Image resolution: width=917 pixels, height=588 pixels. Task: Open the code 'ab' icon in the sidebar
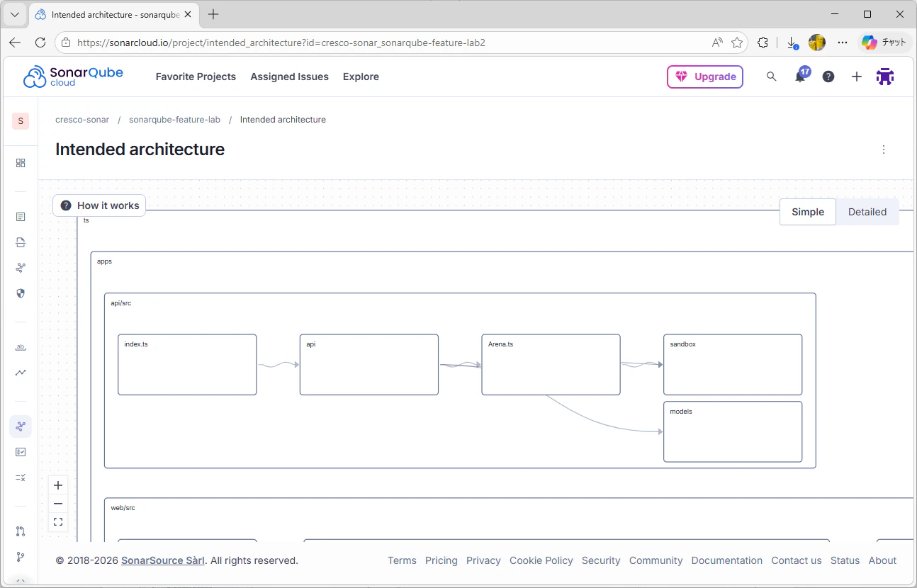click(x=21, y=347)
